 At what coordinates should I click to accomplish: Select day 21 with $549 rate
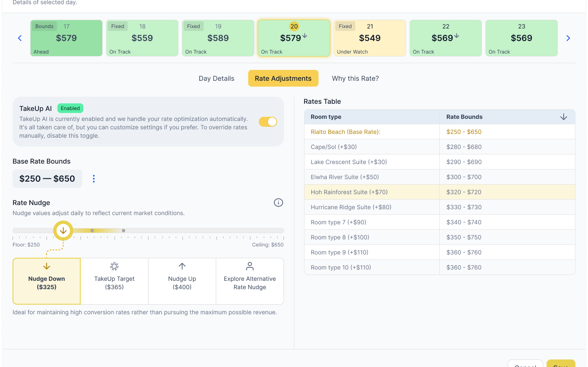(370, 38)
